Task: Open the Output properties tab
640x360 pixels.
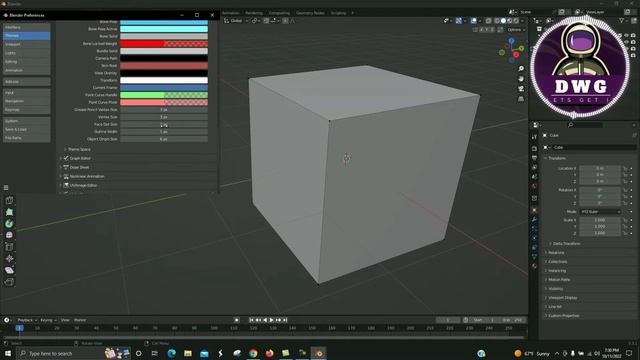Action: point(534,158)
